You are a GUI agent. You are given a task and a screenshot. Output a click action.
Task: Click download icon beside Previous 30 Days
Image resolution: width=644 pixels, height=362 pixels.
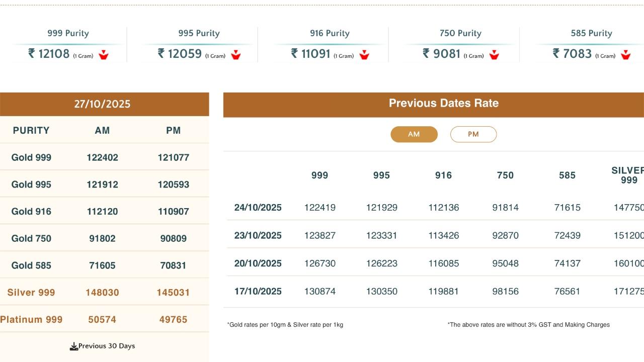click(x=73, y=346)
